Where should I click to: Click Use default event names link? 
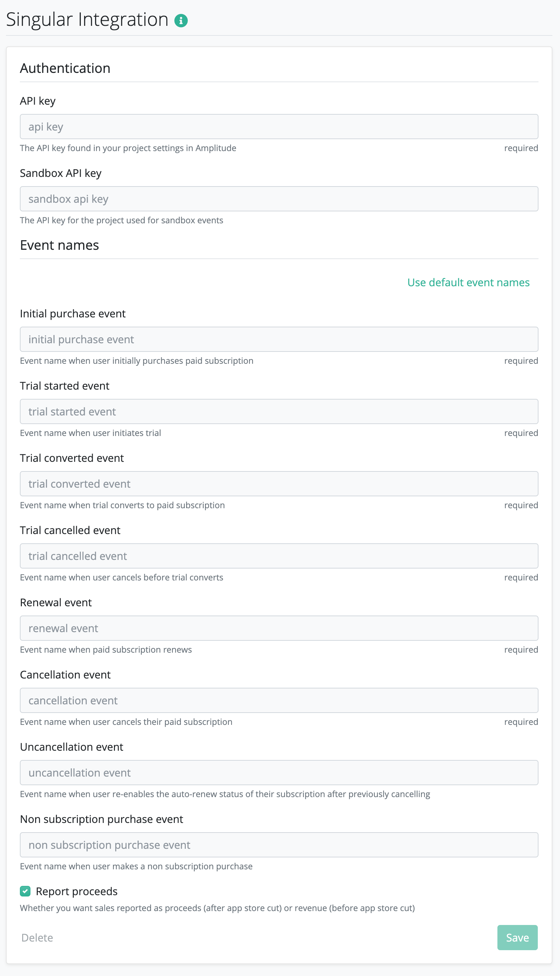(x=469, y=282)
